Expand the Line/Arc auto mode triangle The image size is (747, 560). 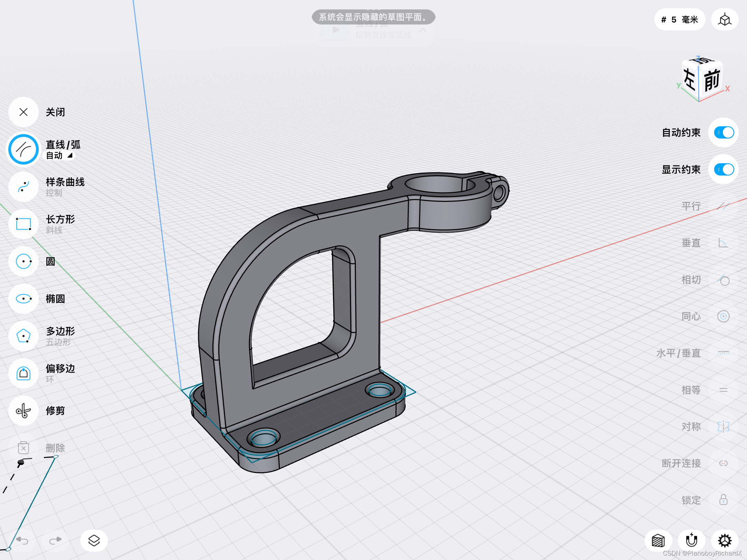pyautogui.click(x=70, y=156)
